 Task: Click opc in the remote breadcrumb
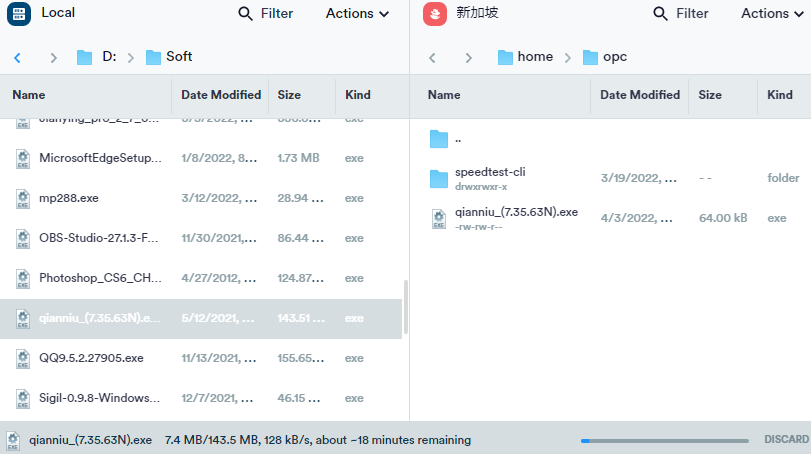tap(615, 57)
